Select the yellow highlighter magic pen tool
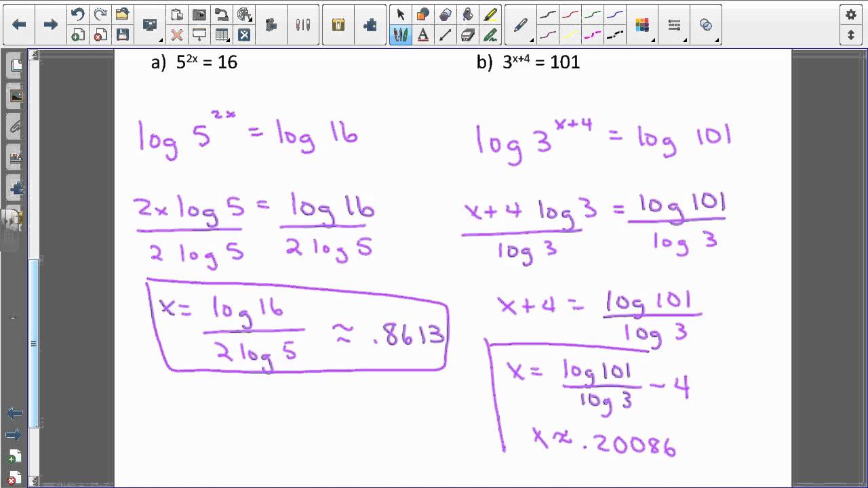 (490, 15)
